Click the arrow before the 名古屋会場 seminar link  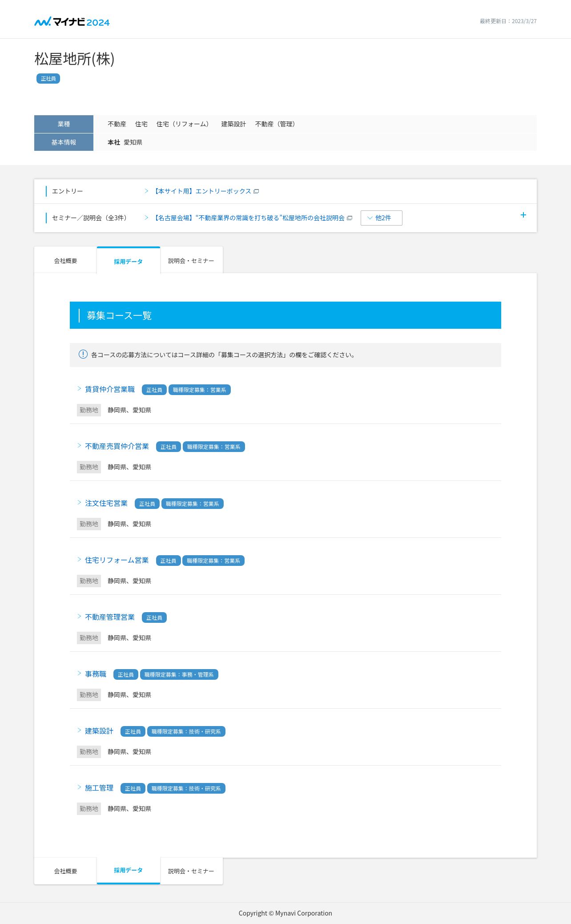coord(146,218)
